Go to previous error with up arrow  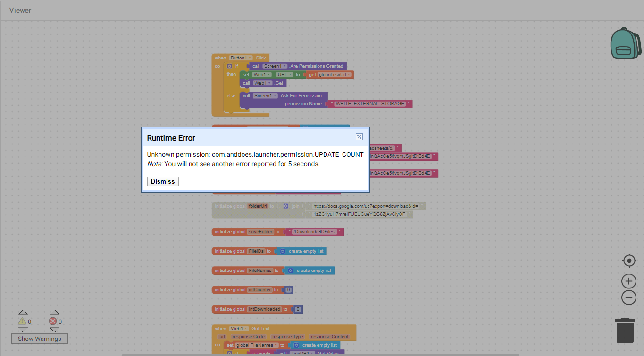(54, 312)
